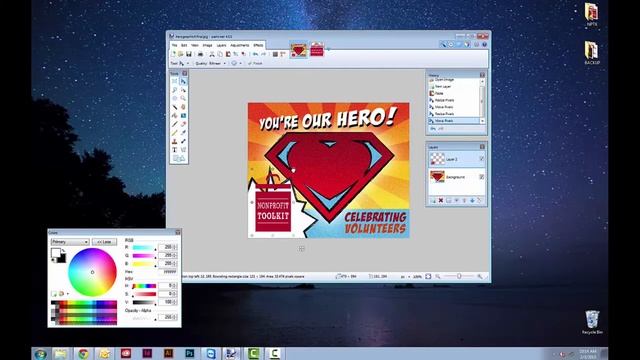Select the Pan hand tool

pos(183,107)
